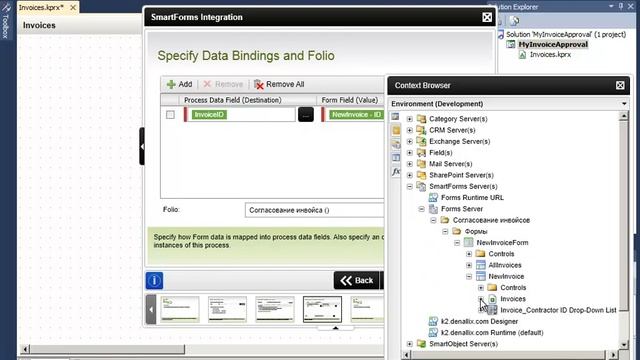Select the NewInvoice - ID form field value
Viewport: 640px width, 360px height.
pyautogui.click(x=356, y=115)
